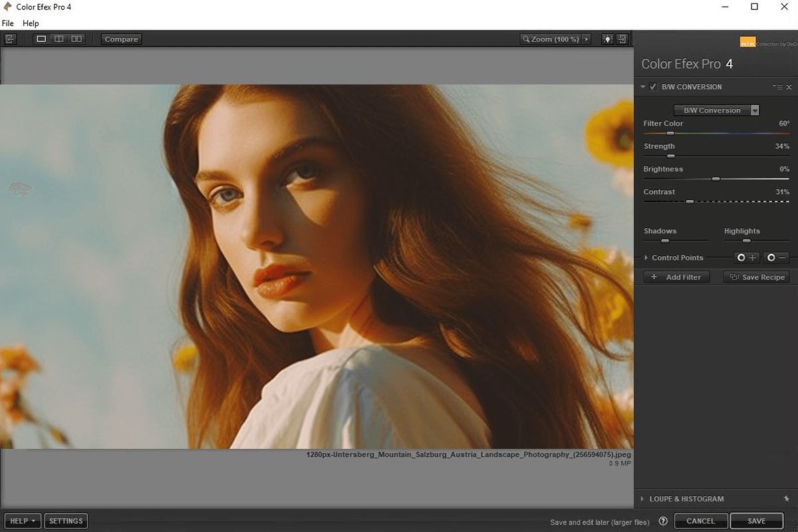Screen dimensions: 798x532
Task: Click the Save Recipe button
Action: pos(756,277)
